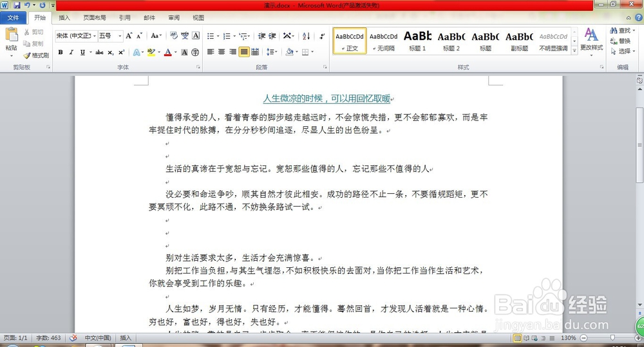Image resolution: width=644 pixels, height=347 pixels.
Task: Toggle Show/Hide paragraph marks button
Action: click(x=322, y=36)
